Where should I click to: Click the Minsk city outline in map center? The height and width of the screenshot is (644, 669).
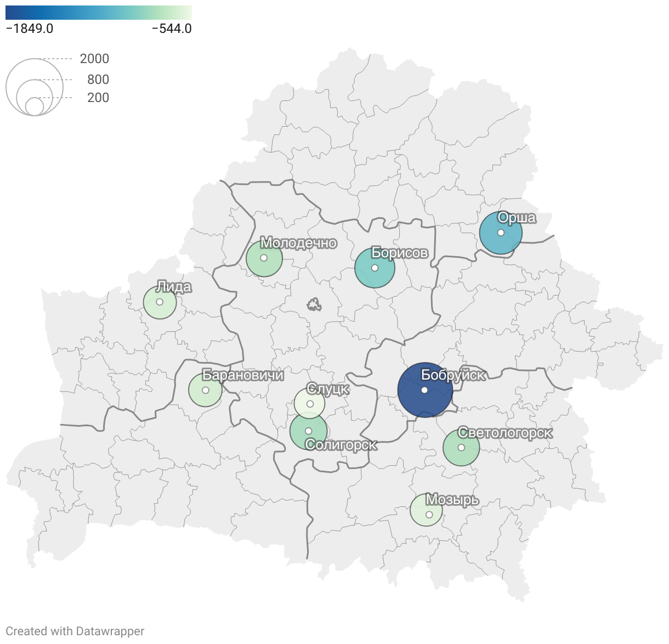(x=314, y=304)
